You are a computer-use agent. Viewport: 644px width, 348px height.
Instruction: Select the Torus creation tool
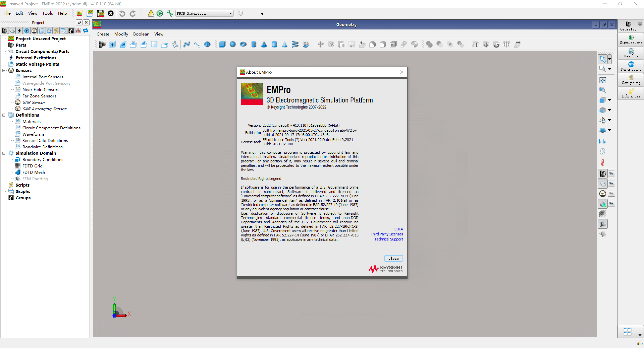[243, 44]
